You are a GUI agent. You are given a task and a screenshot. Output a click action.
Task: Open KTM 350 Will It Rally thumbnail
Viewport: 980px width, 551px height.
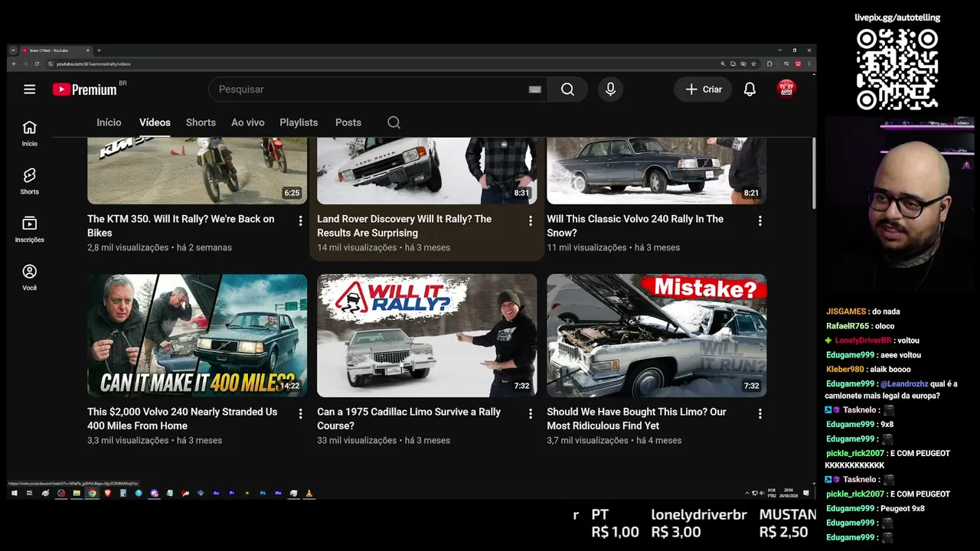point(198,171)
